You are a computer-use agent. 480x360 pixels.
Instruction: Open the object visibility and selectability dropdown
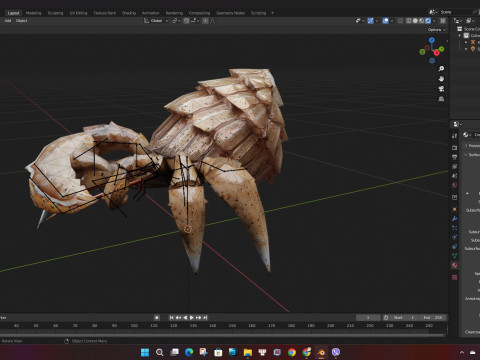360,21
